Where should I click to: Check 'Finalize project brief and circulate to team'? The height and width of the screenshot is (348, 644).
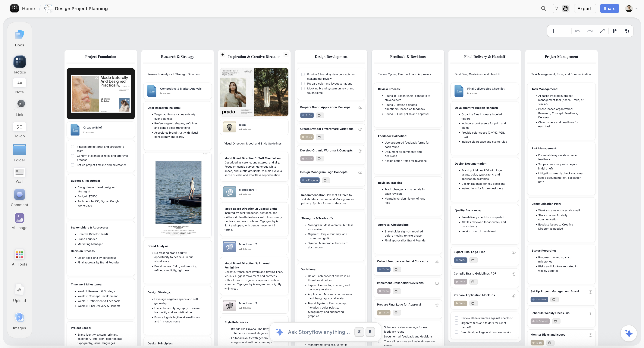coord(73,147)
